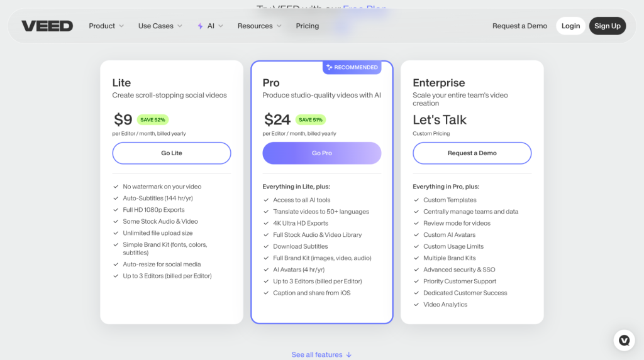Click the VEED logo
Image resolution: width=644 pixels, height=360 pixels.
[x=47, y=26]
